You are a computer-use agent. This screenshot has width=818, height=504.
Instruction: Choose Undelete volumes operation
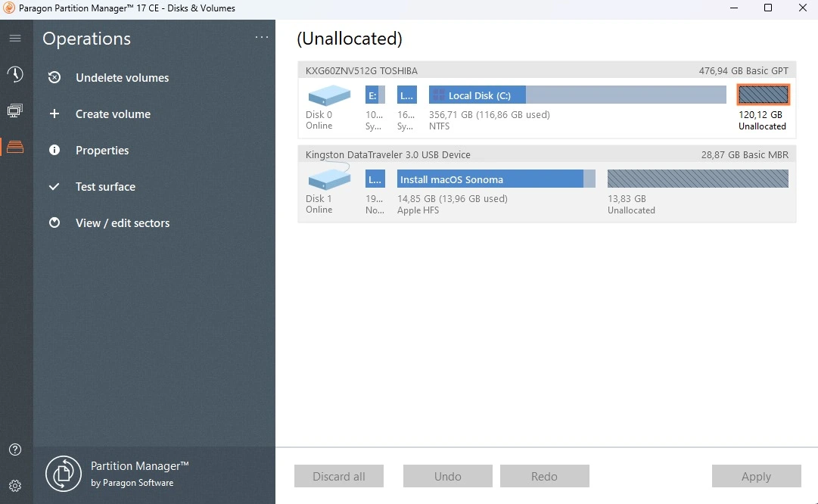pyautogui.click(x=122, y=78)
